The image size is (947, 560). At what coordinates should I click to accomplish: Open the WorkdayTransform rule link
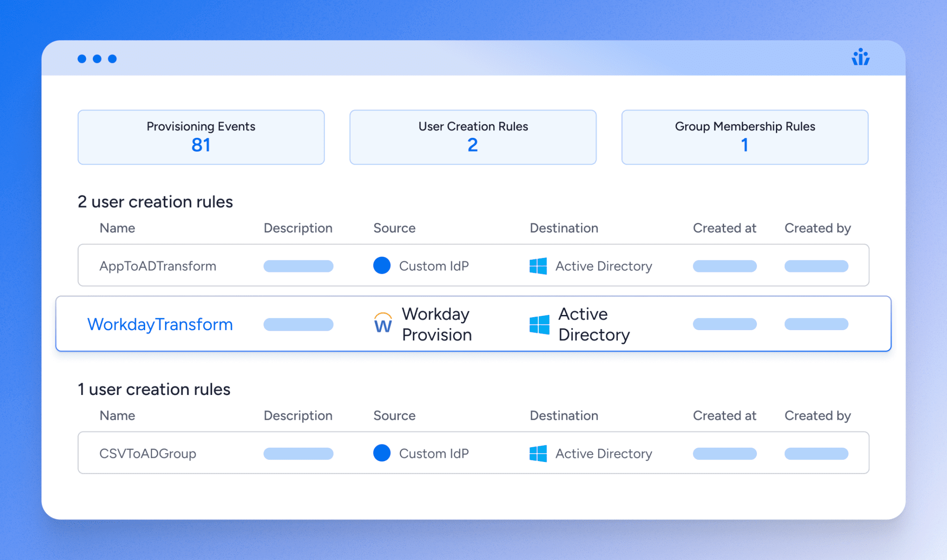(x=160, y=324)
